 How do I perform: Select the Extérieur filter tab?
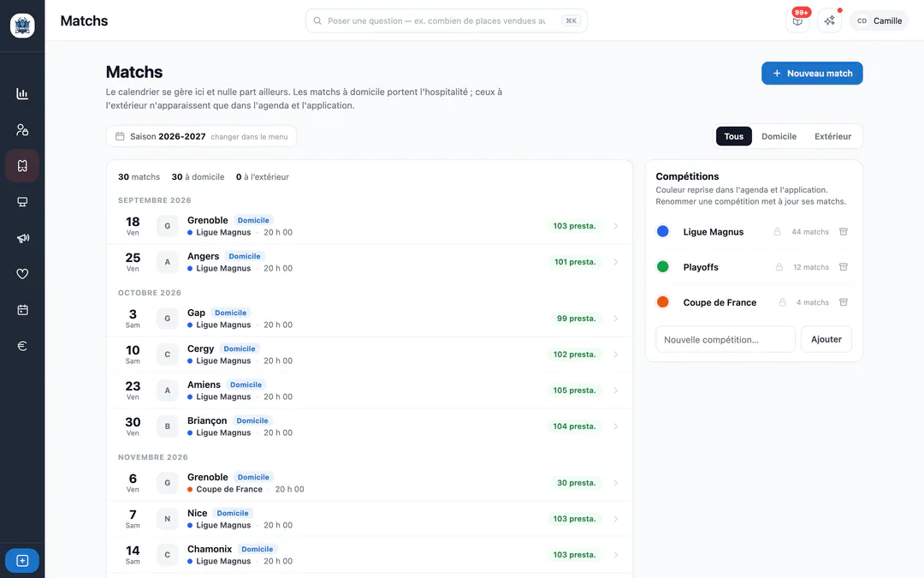[x=832, y=136]
